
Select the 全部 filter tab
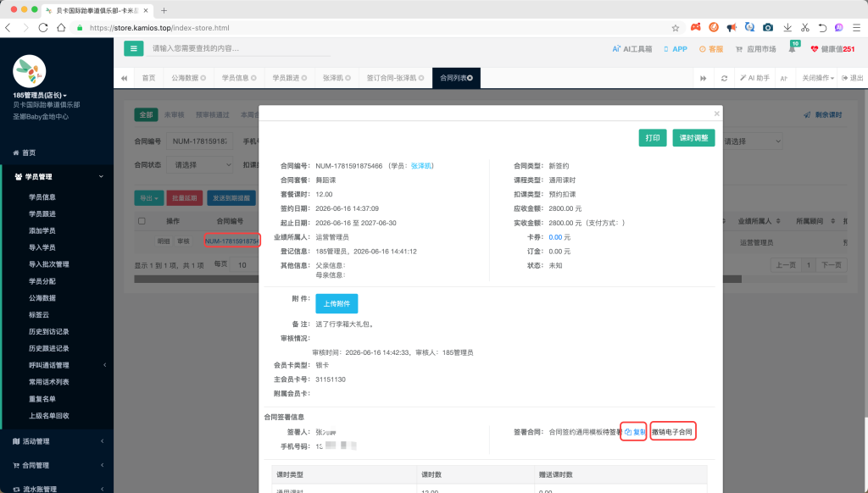point(146,114)
